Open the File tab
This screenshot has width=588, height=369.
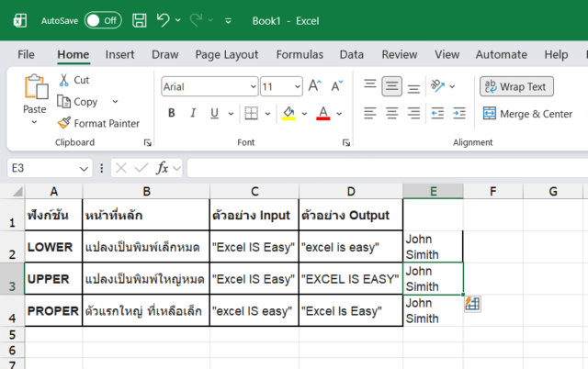26,55
